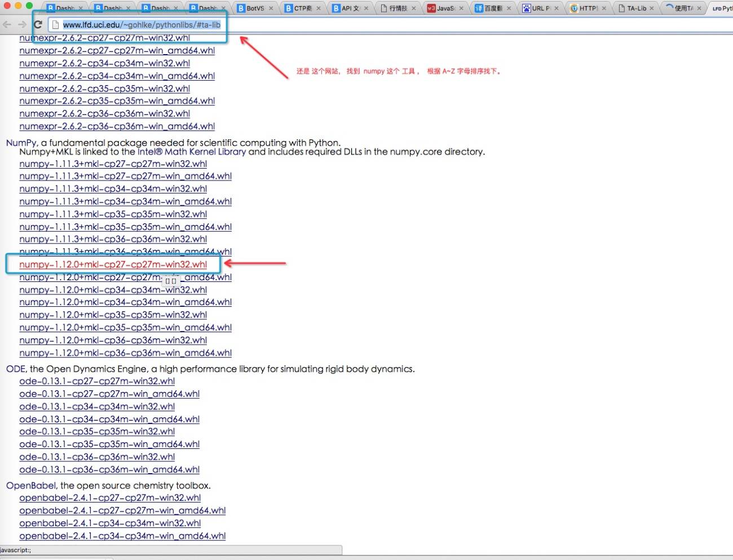733x560 pixels.
Task: Click the address bar URL field
Action: 389,25
